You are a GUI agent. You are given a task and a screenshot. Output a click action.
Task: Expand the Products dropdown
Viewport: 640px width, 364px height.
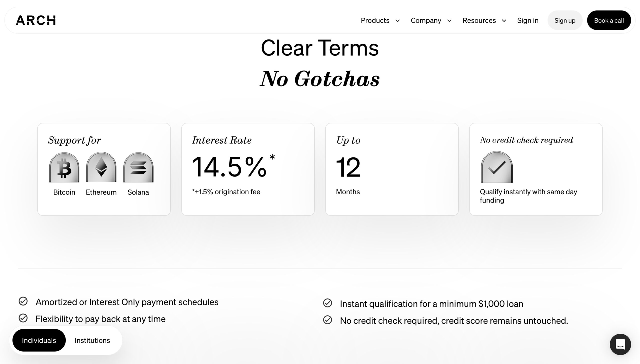point(380,20)
